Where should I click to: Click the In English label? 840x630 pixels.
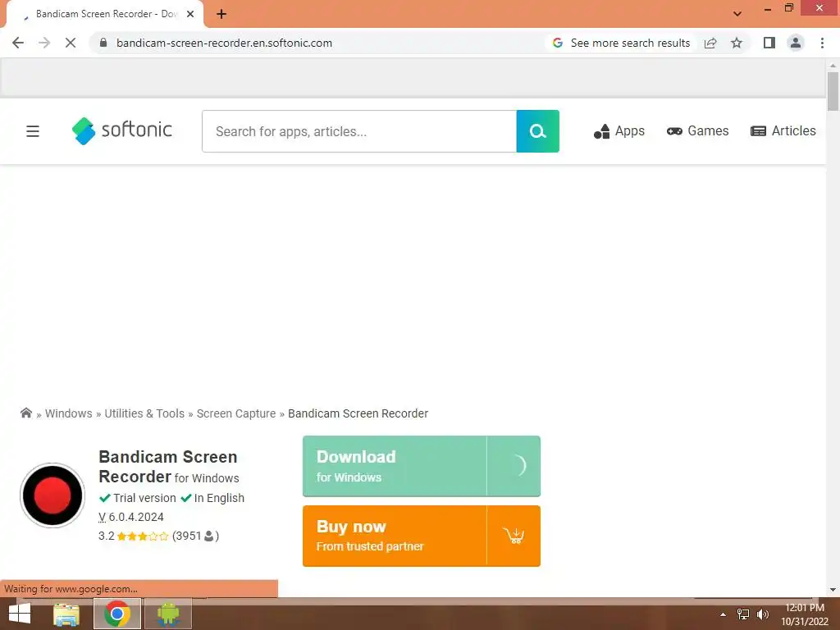[x=219, y=498]
